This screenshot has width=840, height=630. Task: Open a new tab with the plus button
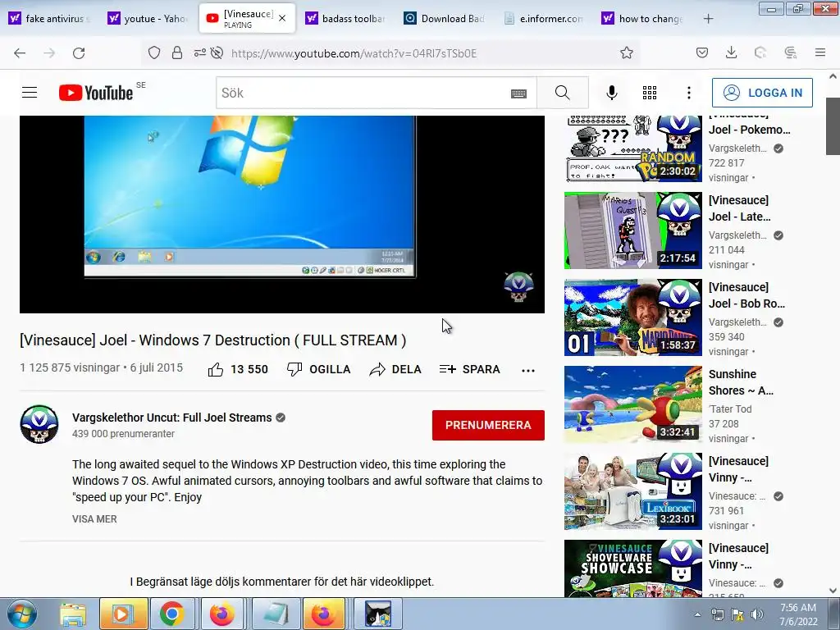click(708, 19)
